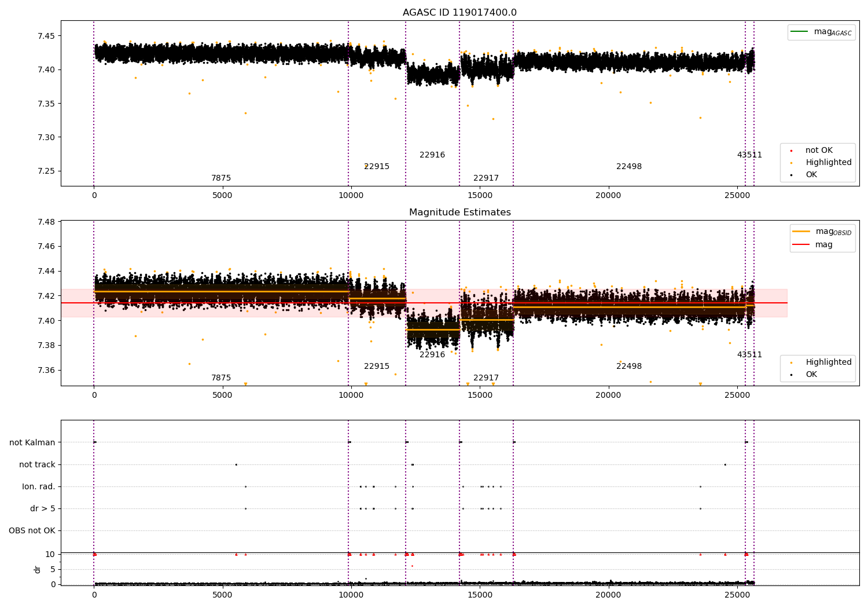Click the 7.46 tick on middle plot

[x=47, y=247]
